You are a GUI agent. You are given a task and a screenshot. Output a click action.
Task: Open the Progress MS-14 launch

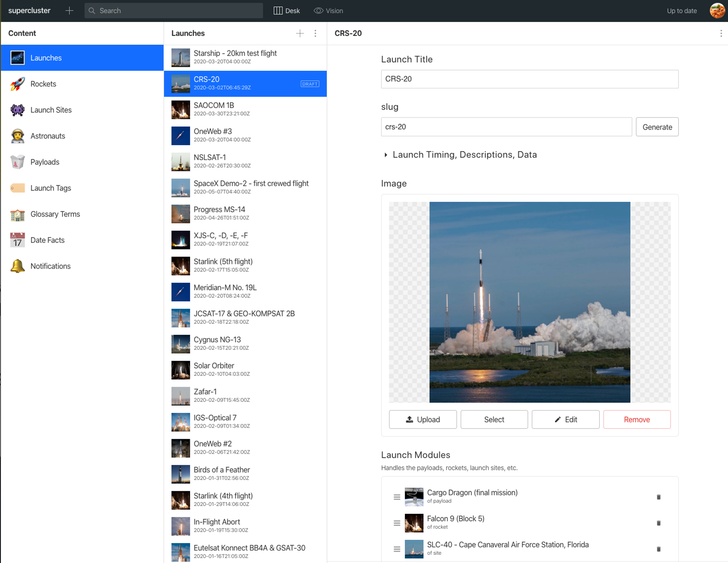pos(245,214)
